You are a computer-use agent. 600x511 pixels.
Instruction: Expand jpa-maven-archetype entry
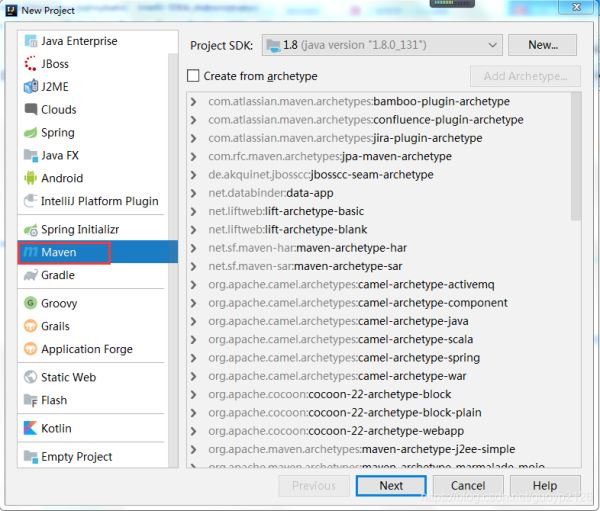coord(194,157)
